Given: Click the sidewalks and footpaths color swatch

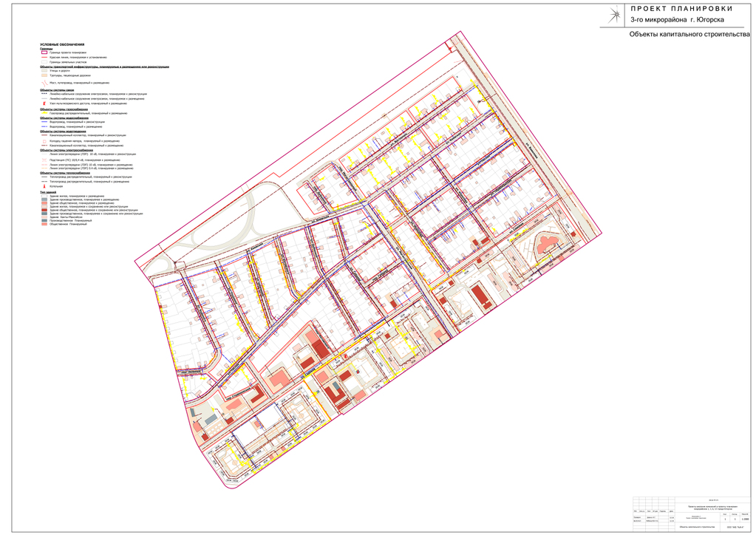Looking at the screenshot, I should [x=44, y=75].
